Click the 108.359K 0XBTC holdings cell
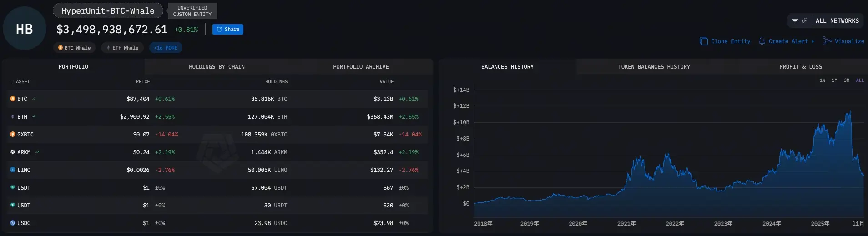This screenshot has width=868, height=236. 264,134
